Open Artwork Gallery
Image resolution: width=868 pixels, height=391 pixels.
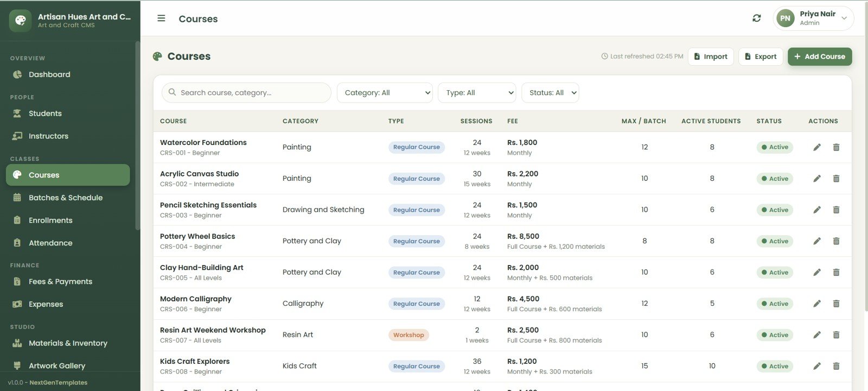68,365
